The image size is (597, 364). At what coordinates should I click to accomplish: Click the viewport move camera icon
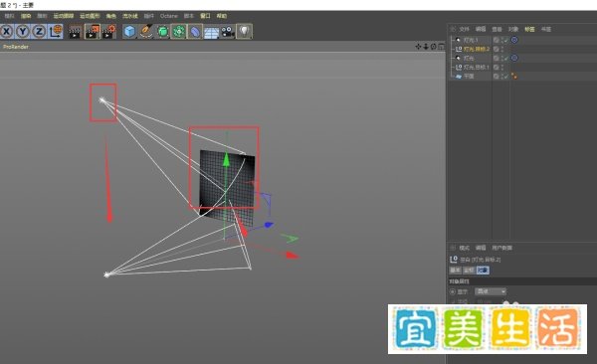point(418,47)
